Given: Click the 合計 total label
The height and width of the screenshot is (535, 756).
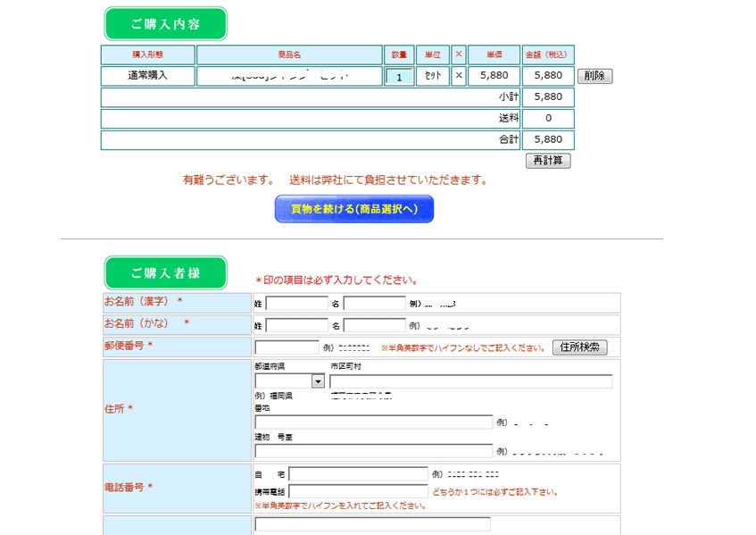Looking at the screenshot, I should [x=509, y=139].
